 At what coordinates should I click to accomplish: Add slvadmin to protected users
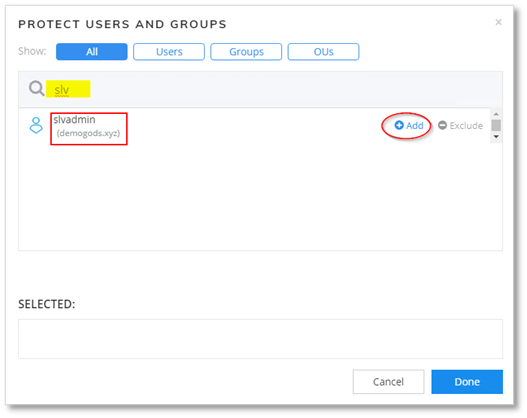(x=409, y=125)
